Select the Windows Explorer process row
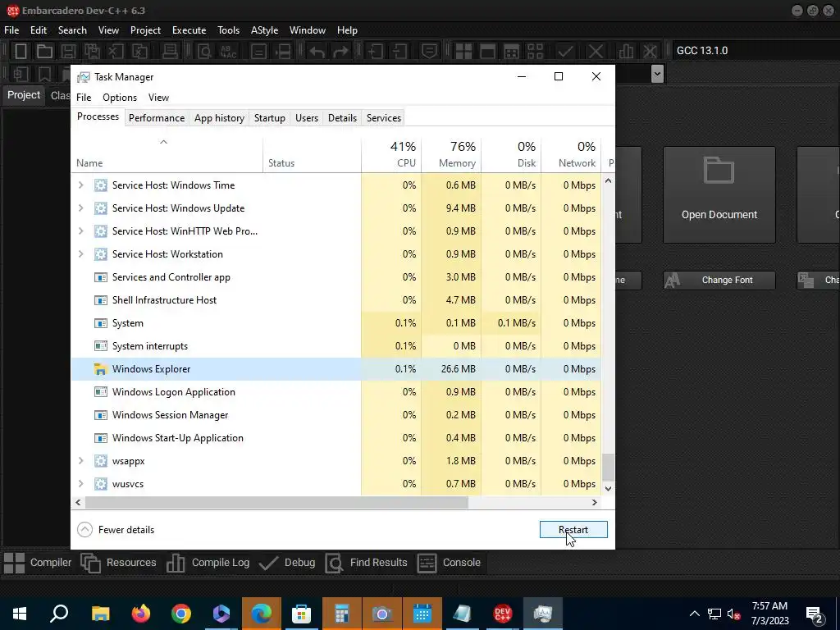Image resolution: width=840 pixels, height=630 pixels. (x=336, y=369)
